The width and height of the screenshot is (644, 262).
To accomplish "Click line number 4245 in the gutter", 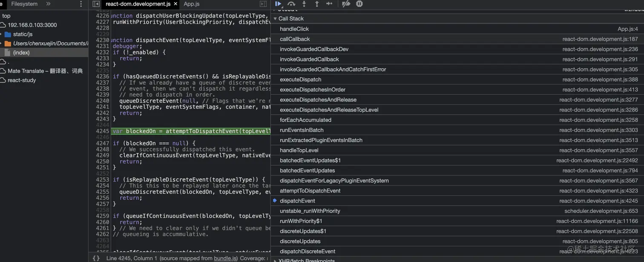I will [x=103, y=131].
